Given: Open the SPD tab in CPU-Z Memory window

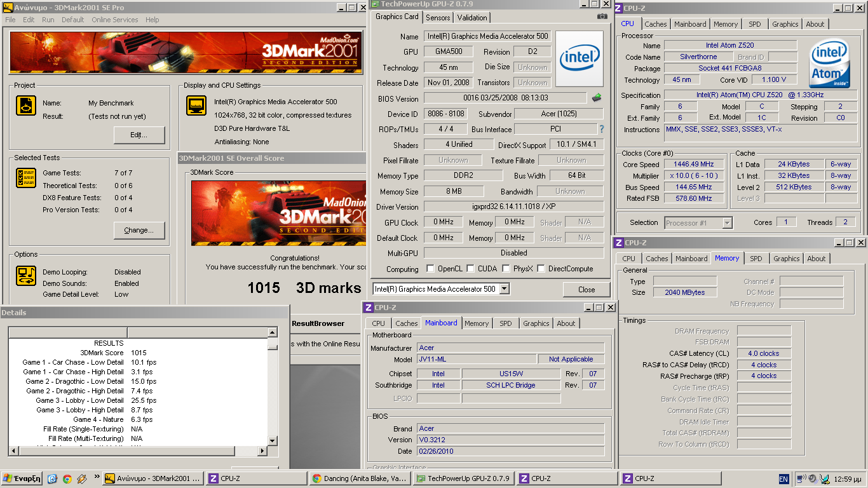Looking at the screenshot, I should pyautogui.click(x=756, y=259).
